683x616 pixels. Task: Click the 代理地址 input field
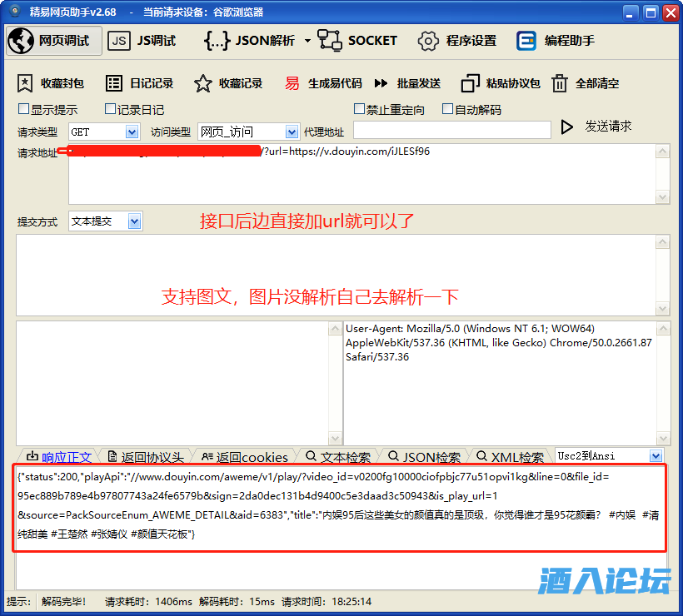pos(451,131)
